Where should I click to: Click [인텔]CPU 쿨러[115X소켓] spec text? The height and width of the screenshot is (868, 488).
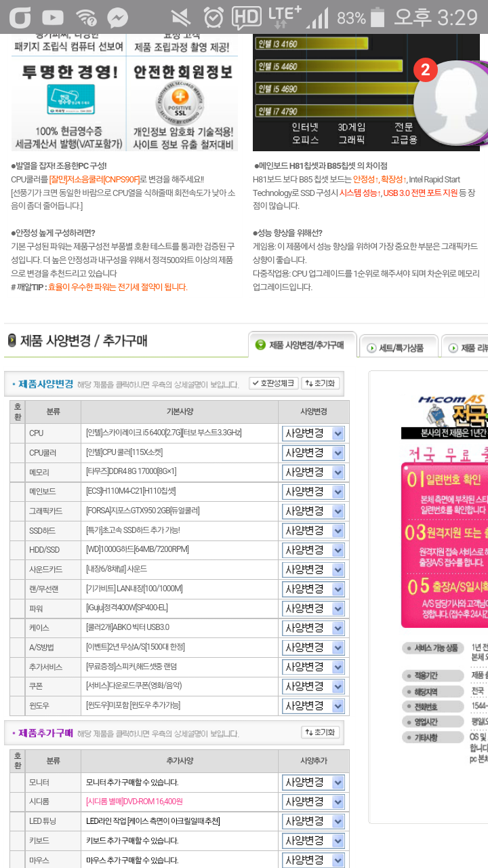124,452
